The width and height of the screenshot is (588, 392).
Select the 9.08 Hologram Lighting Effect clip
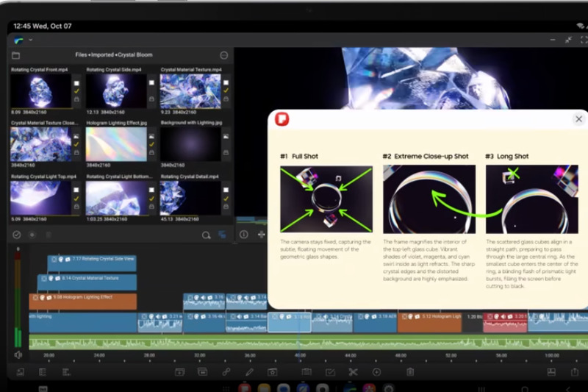(x=83, y=302)
